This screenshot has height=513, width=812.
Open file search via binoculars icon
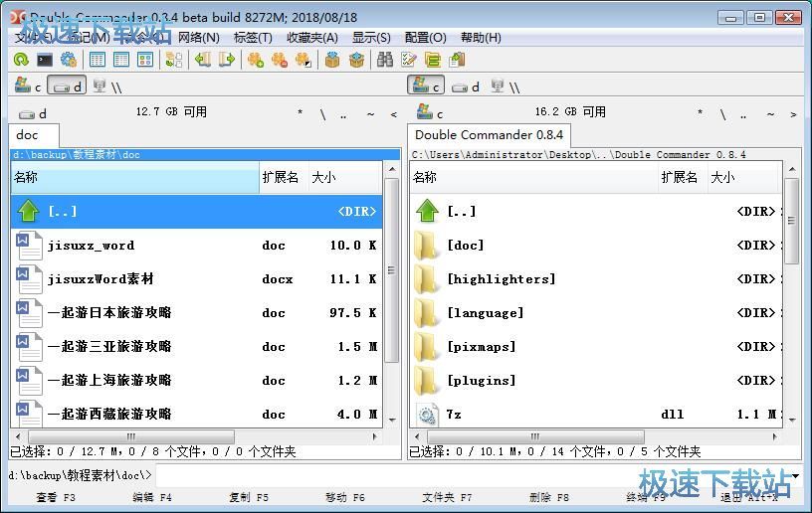385,60
